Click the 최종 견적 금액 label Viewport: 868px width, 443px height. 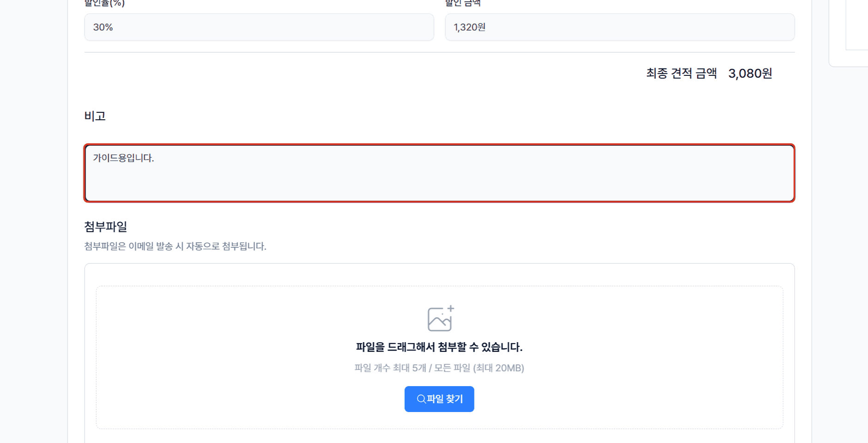click(681, 73)
